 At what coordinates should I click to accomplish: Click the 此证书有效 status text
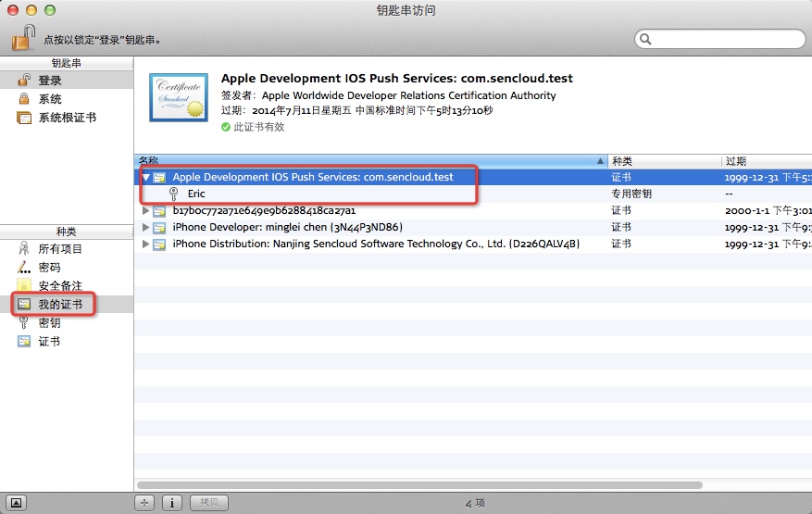259,127
